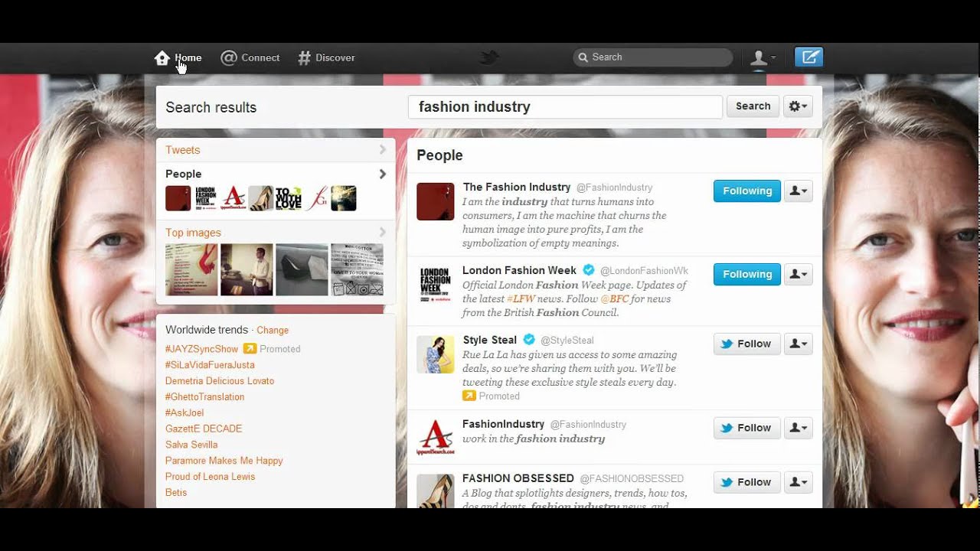Open user actions dropdown for FASHION OBSESSED
This screenshot has width=980, height=551.
click(x=799, y=483)
